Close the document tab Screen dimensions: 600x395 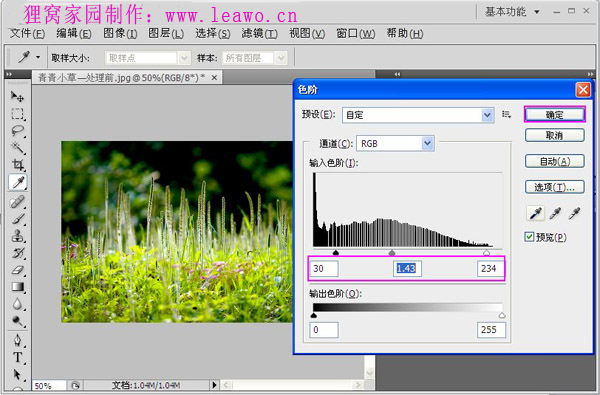[x=214, y=78]
